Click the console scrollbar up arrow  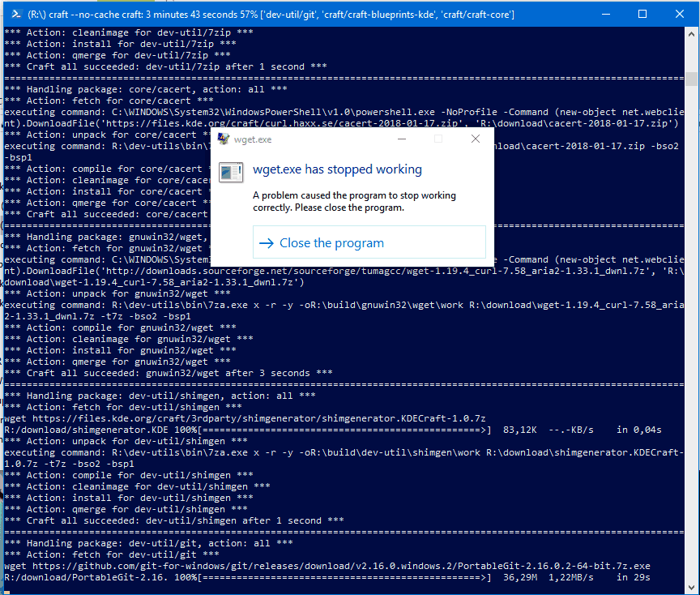692,33
